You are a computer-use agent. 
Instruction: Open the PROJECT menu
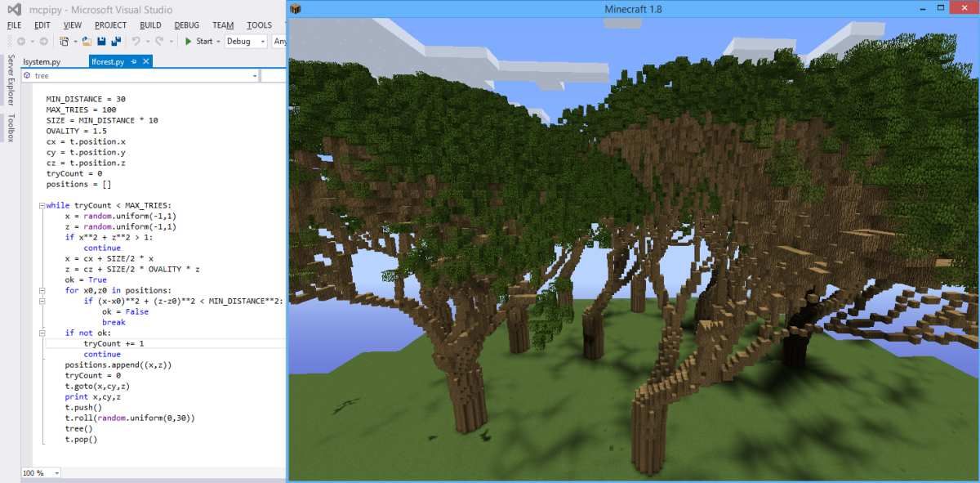pyautogui.click(x=110, y=25)
